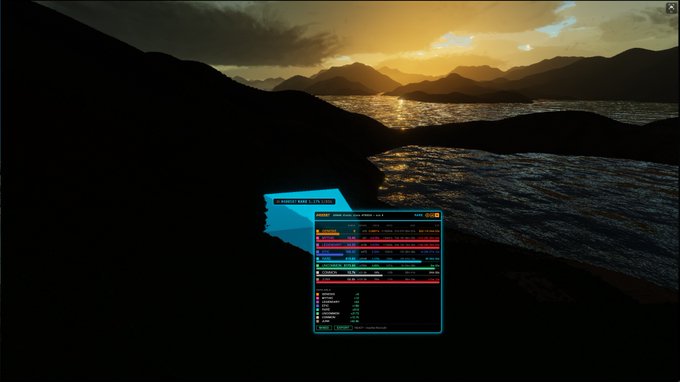Select the EPIC row in the rarity table
Image resolution: width=680 pixels, height=382 pixels.
click(x=378, y=253)
